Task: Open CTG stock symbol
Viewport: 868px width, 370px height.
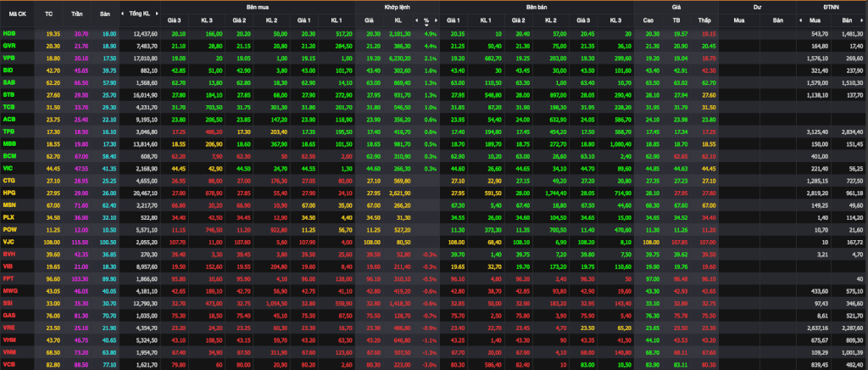Action: [x=8, y=180]
